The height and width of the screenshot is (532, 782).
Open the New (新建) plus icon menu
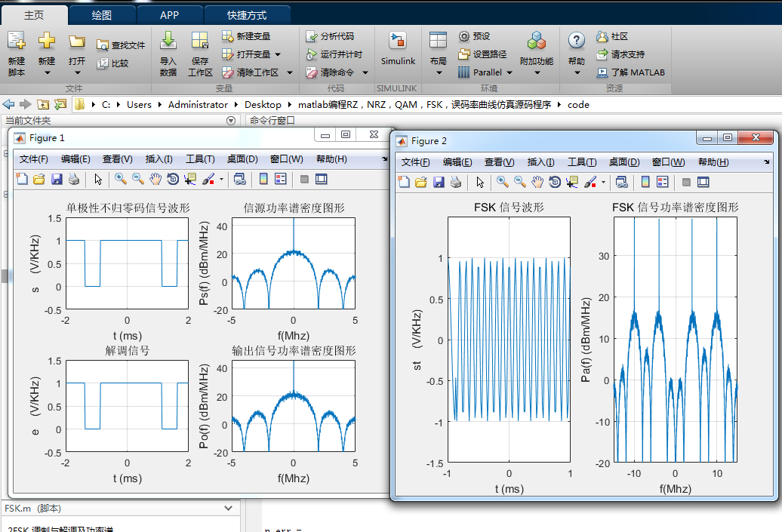[46, 41]
